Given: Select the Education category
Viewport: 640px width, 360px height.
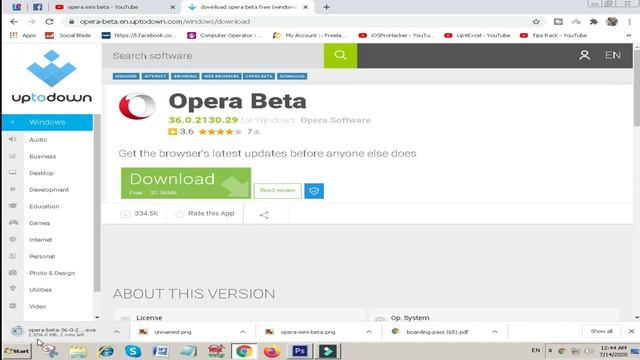Looking at the screenshot, I should click(x=44, y=207).
